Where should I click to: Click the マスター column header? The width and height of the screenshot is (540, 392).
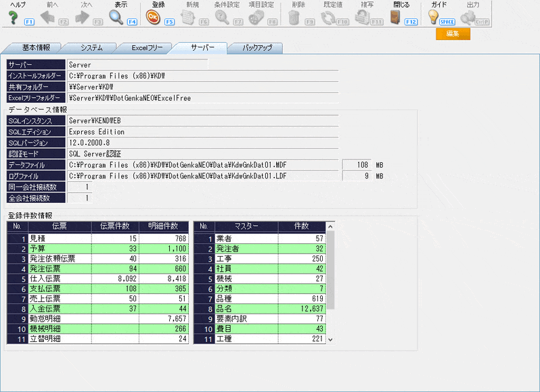click(246, 226)
